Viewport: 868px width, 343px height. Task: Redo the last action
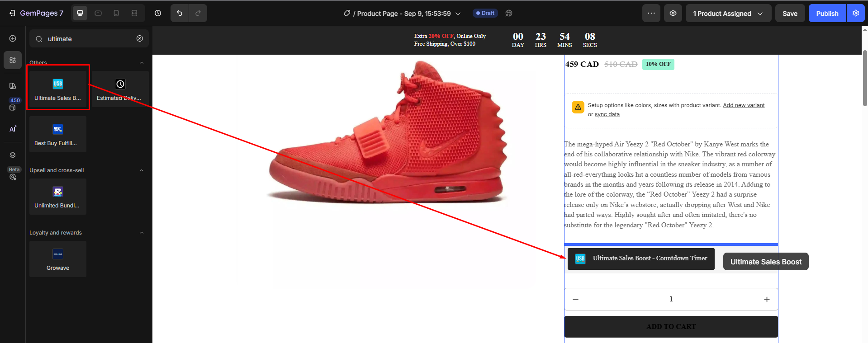(x=198, y=13)
